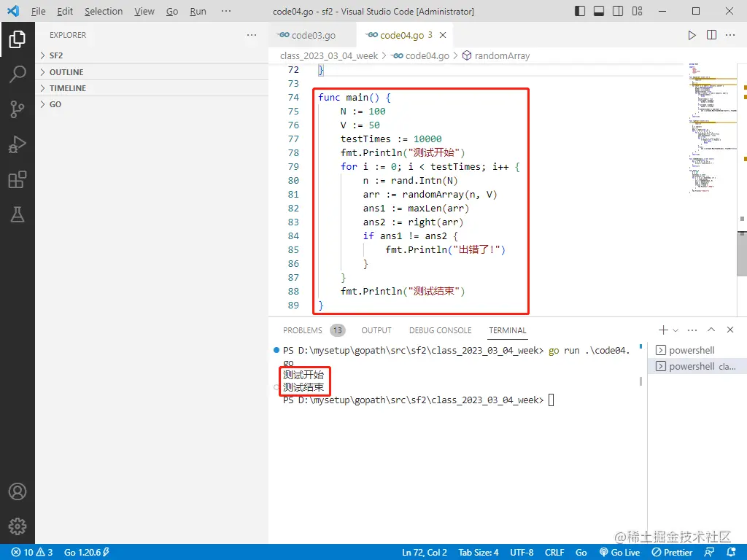This screenshot has width=747, height=560.
Task: Open the Testing flask icon
Action: 18,215
